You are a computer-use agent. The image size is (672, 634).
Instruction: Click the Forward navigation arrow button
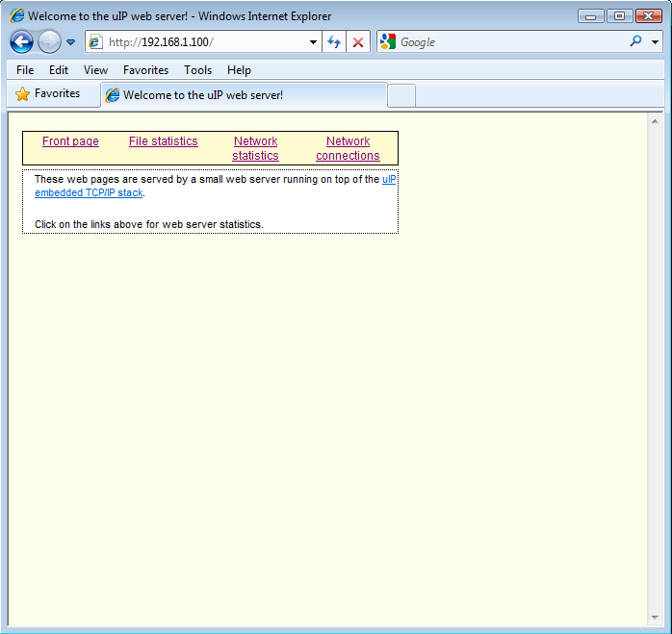coord(49,41)
